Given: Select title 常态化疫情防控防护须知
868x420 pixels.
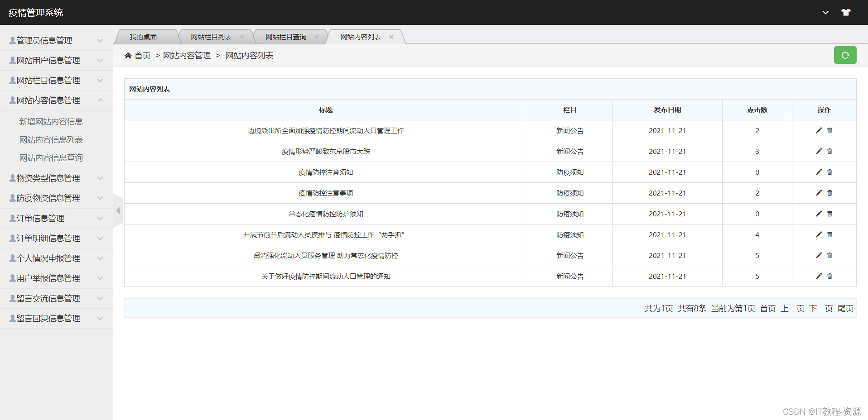Looking at the screenshot, I should click(x=326, y=214).
